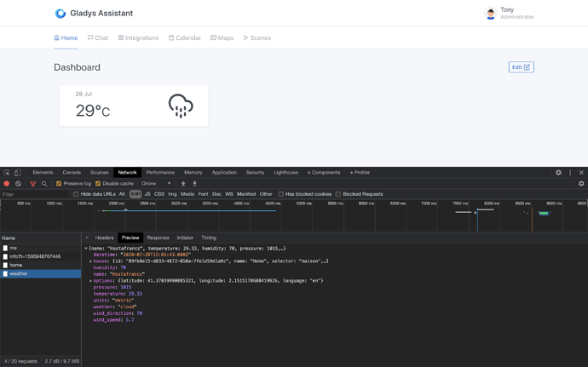
Task: Toggle Disable cache checkbox
Action: tap(98, 184)
